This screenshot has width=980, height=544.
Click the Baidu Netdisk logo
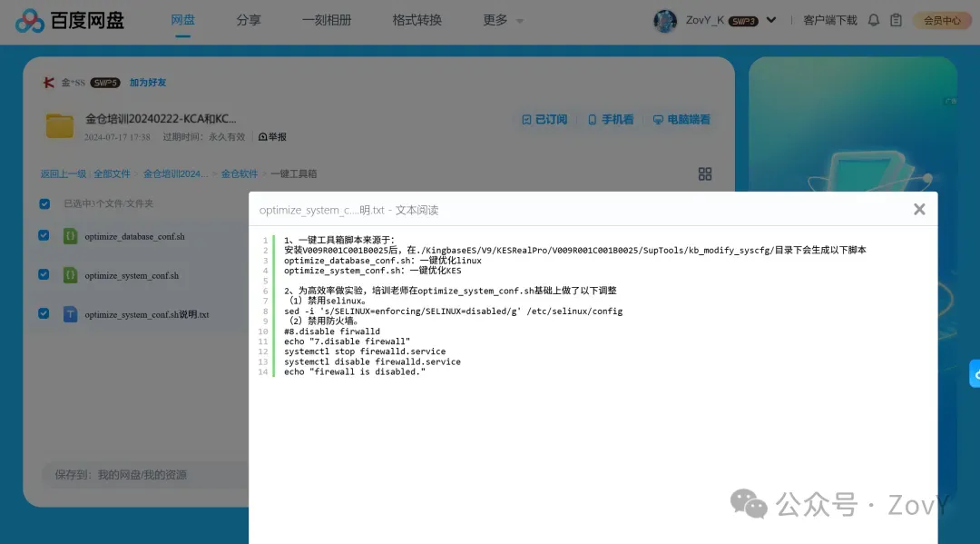point(69,21)
